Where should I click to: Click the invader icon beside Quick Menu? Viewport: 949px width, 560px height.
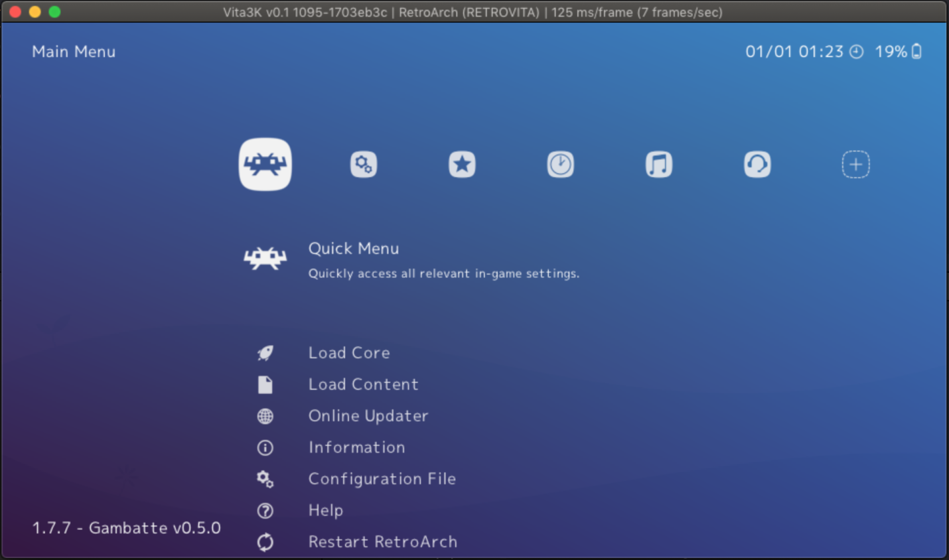(265, 258)
